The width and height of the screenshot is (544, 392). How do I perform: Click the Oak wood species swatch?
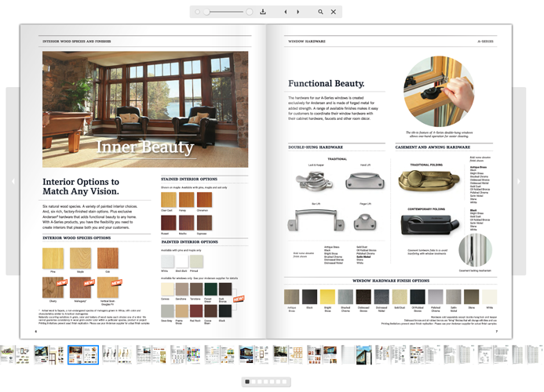108,258
